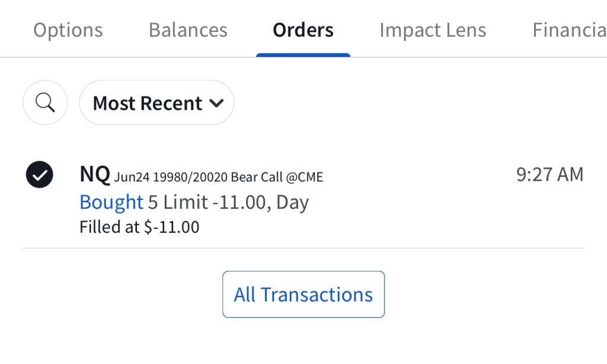Click the order quantity 5
Screen dimensions: 607x364
click(152, 202)
